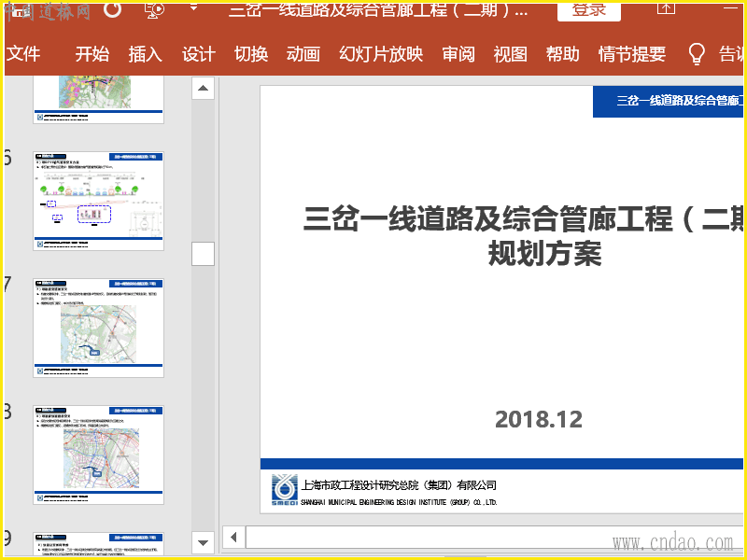The image size is (747, 560).
Task: Select slide 7 thumbnail with map
Action: click(99, 329)
